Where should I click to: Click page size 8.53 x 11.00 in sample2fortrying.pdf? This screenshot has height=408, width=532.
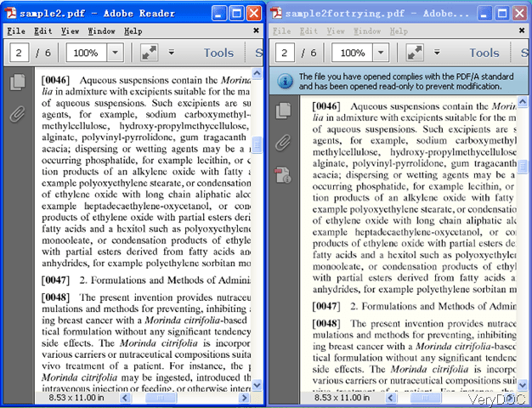coord(342,398)
